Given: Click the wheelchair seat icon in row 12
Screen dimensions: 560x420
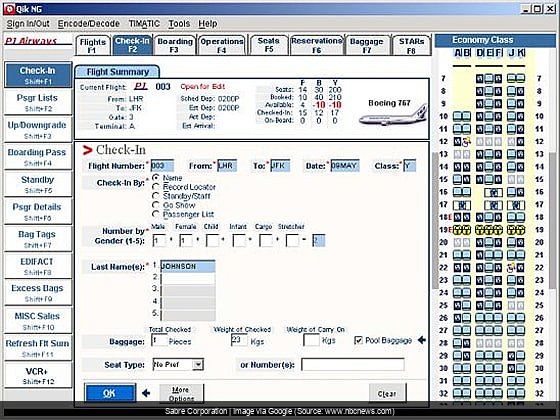Looking at the screenshot, I should 466,142.
